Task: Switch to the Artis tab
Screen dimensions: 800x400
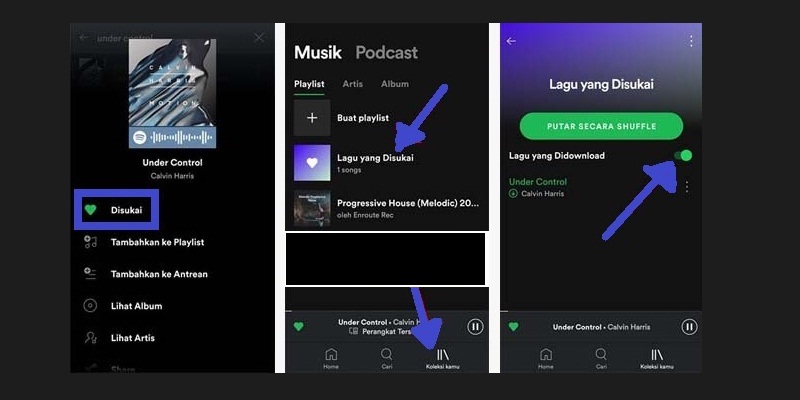Action: tap(353, 84)
